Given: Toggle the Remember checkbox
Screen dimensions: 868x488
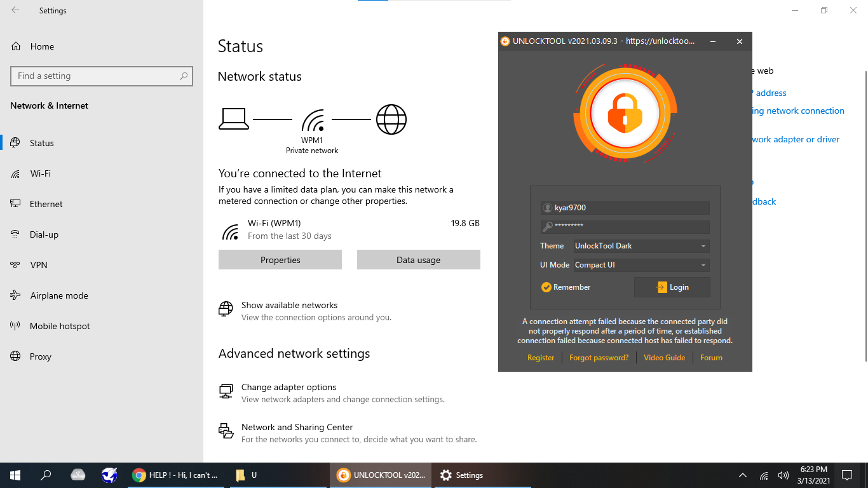Looking at the screenshot, I should pos(546,287).
